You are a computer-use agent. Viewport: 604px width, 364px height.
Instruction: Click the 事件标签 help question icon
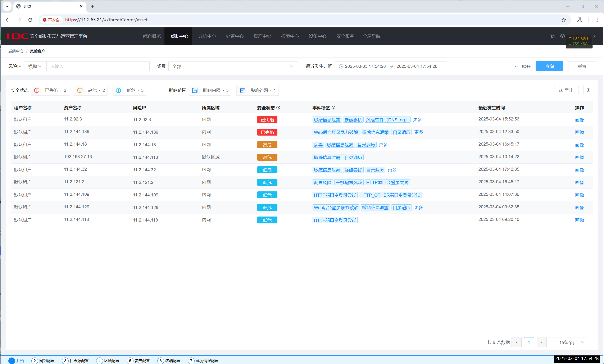click(333, 108)
